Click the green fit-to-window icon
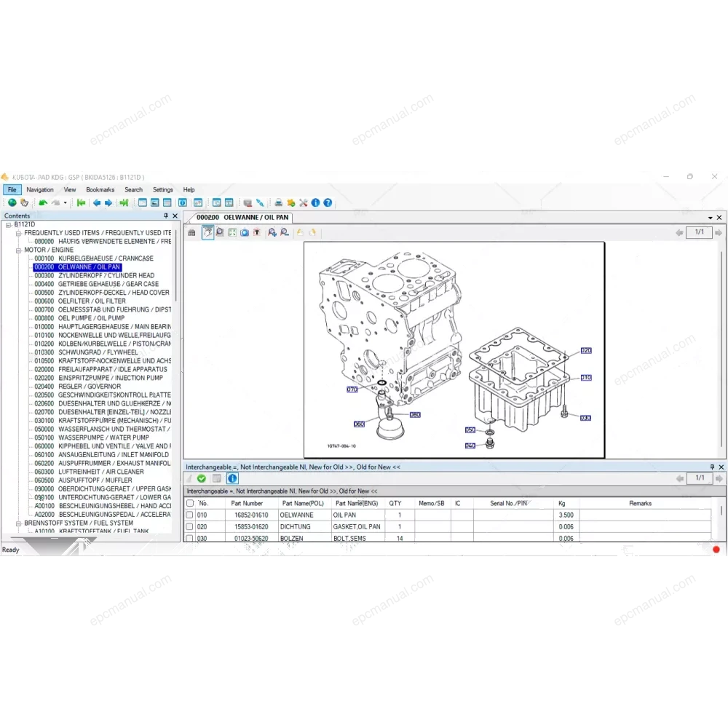The image size is (728, 728). coord(232,233)
